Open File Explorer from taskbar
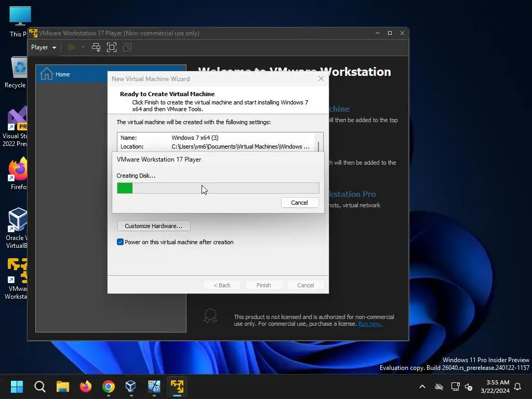The image size is (532, 399). [63, 387]
